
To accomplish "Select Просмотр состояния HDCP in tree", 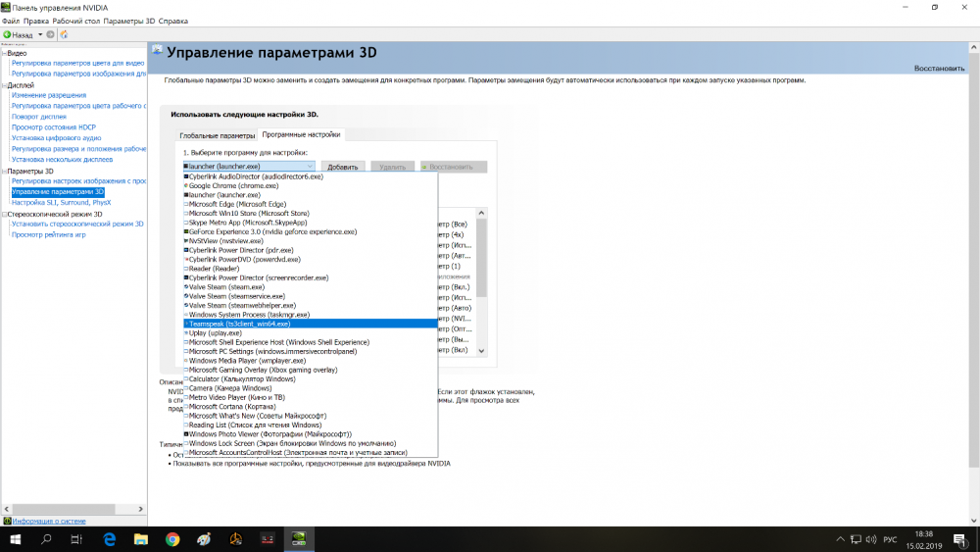I will point(54,126).
